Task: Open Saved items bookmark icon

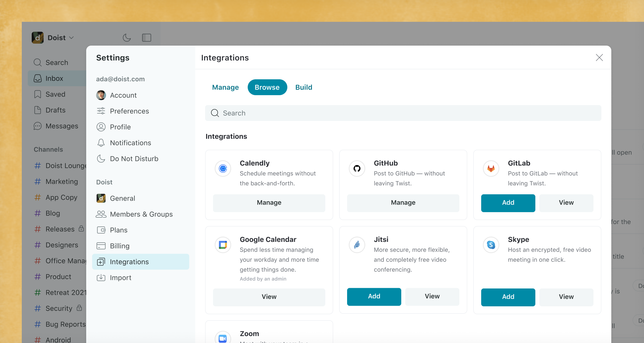Action: coord(38,94)
